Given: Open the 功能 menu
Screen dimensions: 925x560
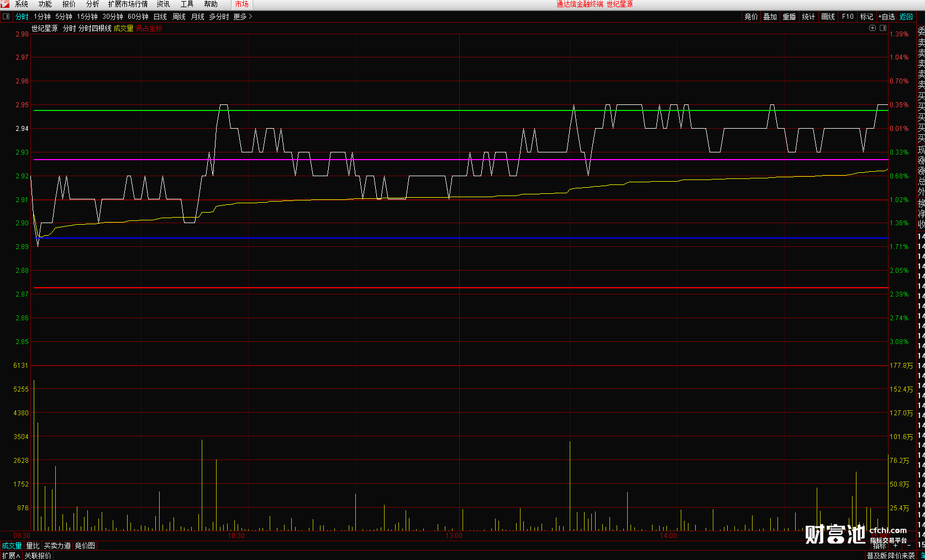Looking at the screenshot, I should coord(45,4).
